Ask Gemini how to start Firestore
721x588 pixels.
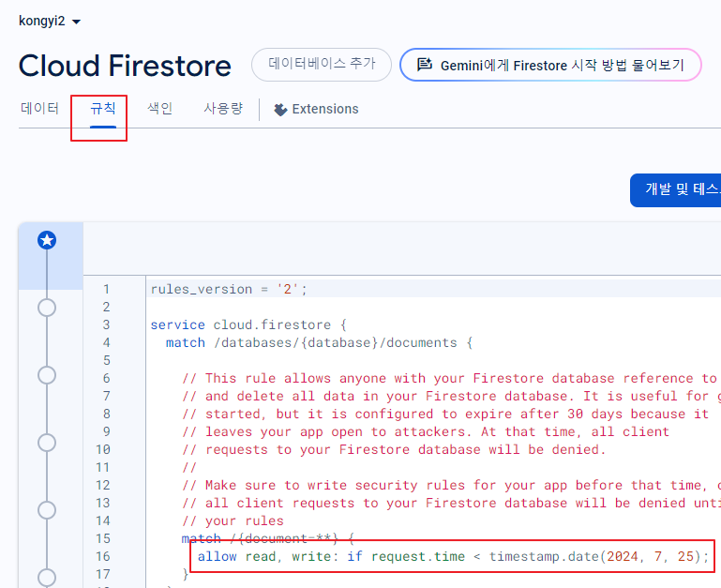click(550, 65)
